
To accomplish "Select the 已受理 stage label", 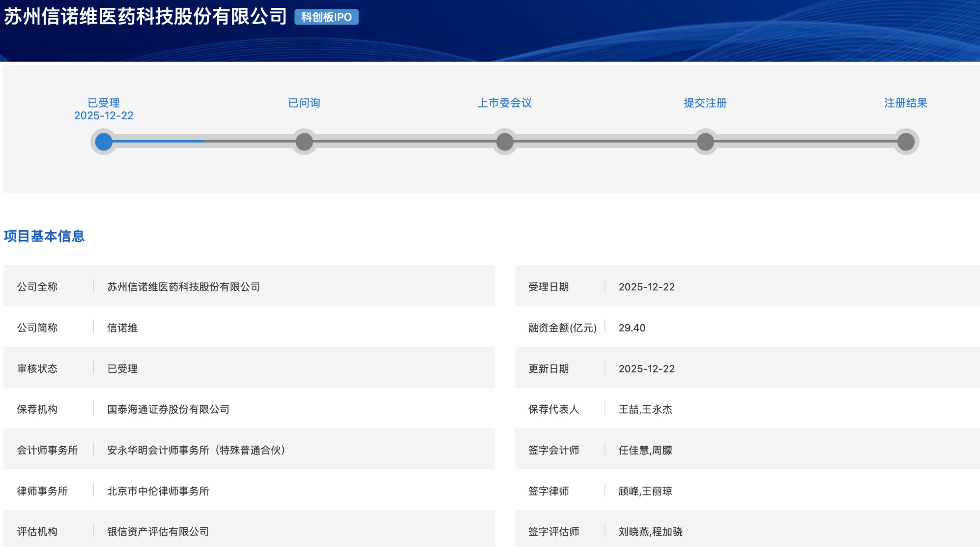I will pos(104,103).
